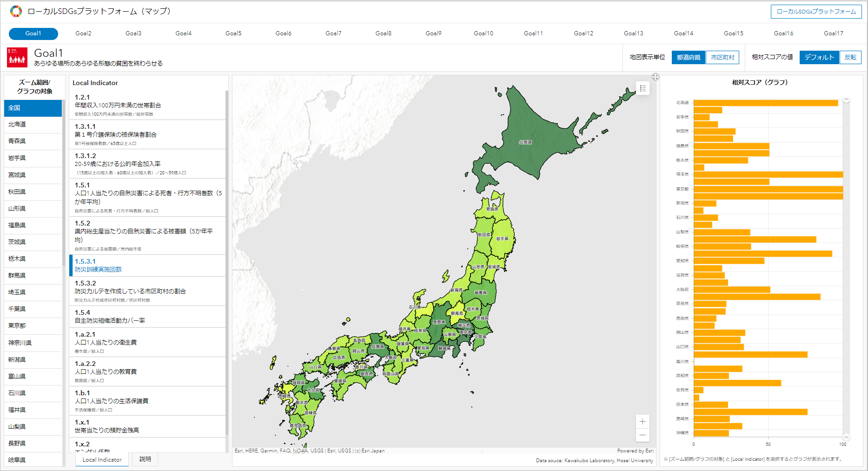Expand the map to fullscreen

[655, 77]
